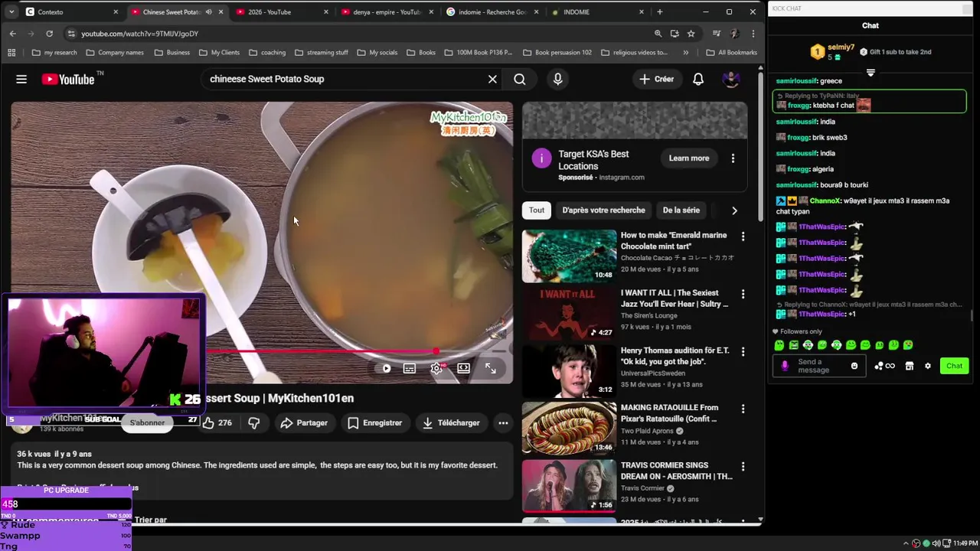Switch to the 2026 - YouTube tab

coord(282,11)
